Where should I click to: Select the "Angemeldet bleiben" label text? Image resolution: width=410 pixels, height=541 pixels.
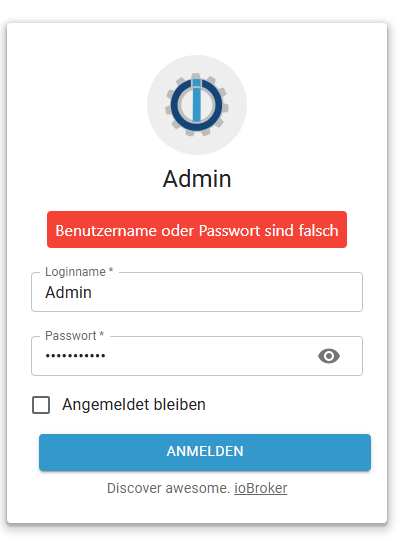(134, 404)
